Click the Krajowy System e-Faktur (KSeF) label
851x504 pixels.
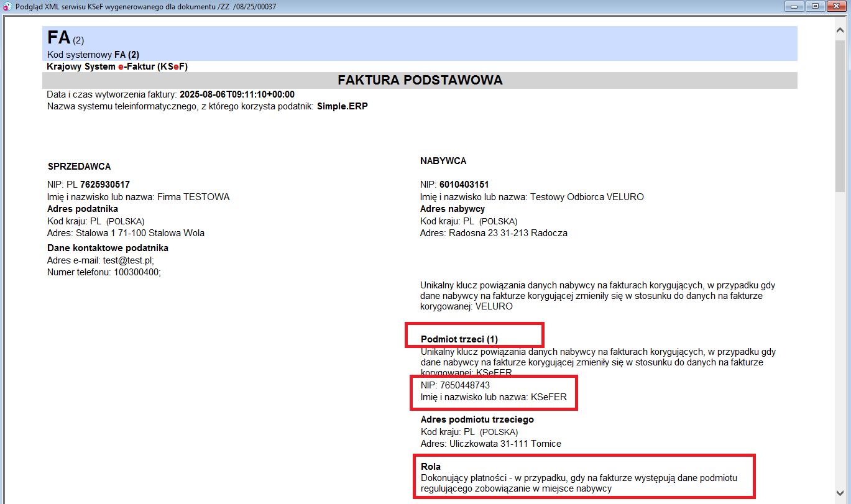117,66
